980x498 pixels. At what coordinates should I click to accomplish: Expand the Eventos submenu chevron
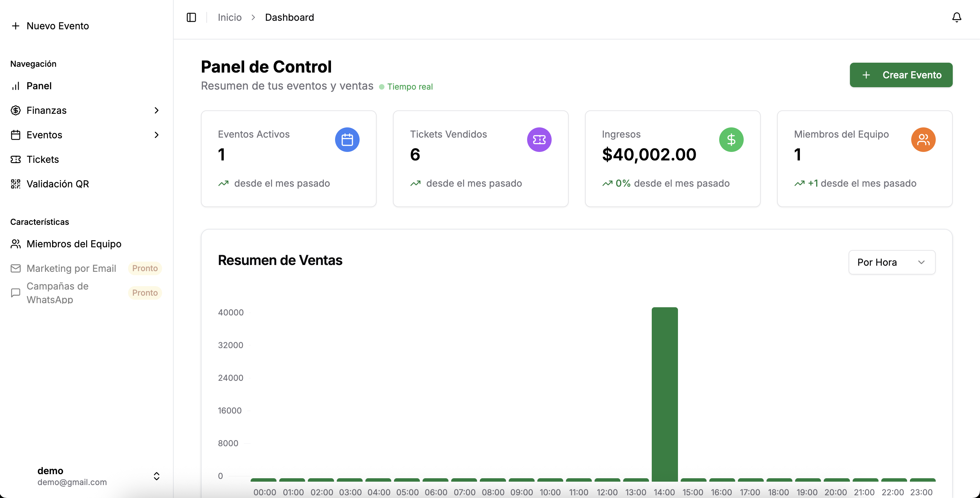tap(156, 135)
